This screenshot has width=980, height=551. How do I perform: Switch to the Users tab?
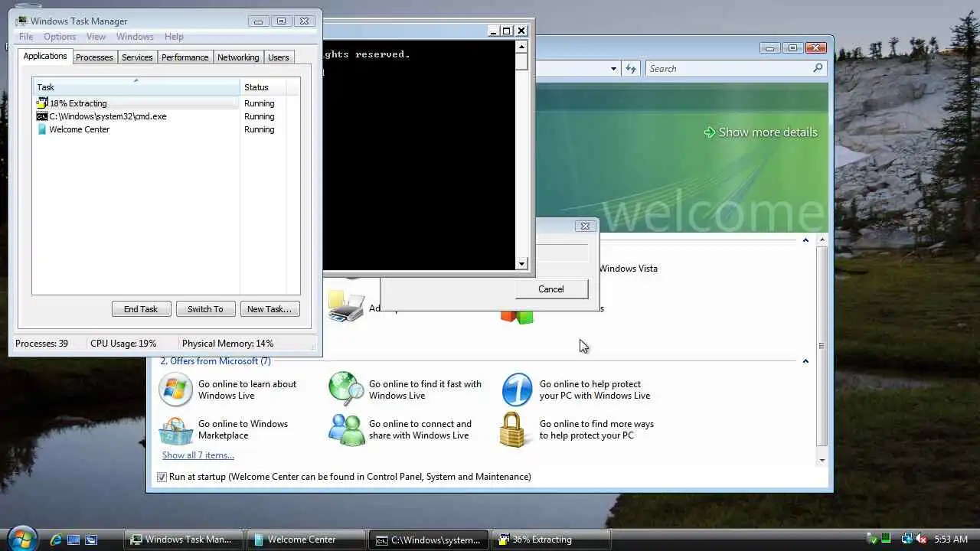point(279,57)
